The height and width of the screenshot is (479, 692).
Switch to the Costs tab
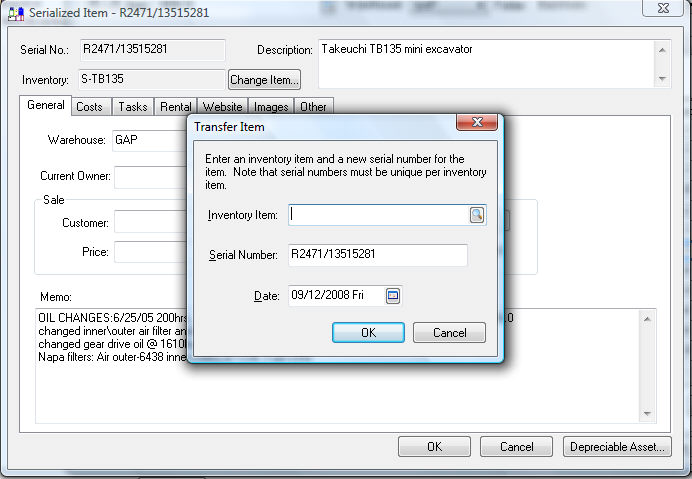tap(89, 106)
